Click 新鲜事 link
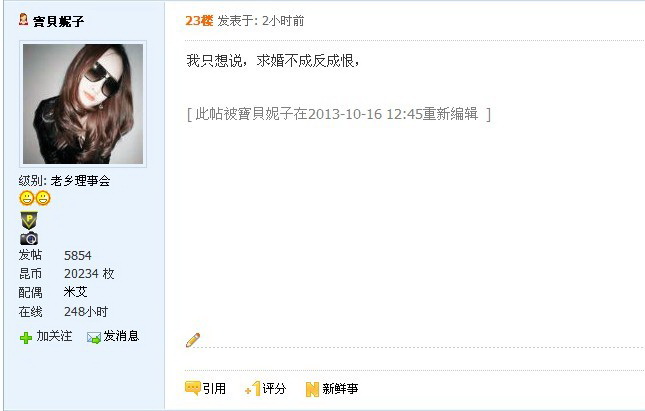This screenshot has width=645, height=411. click(x=340, y=388)
